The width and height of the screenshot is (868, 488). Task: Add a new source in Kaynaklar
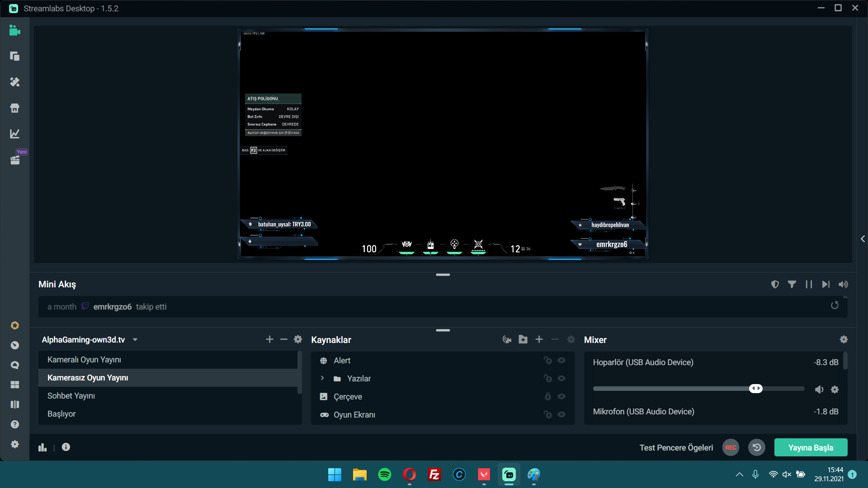539,339
